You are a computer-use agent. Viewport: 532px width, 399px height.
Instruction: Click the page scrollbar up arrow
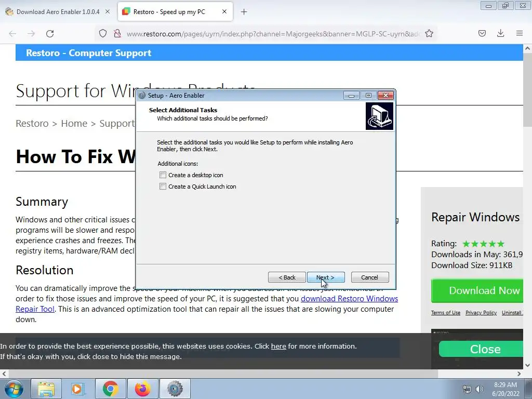click(x=528, y=48)
